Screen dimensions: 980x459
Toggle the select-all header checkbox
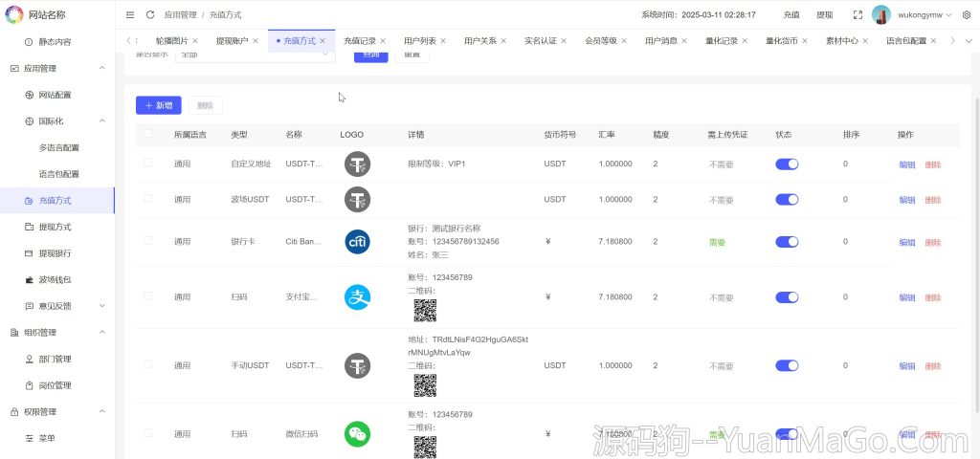click(147, 134)
